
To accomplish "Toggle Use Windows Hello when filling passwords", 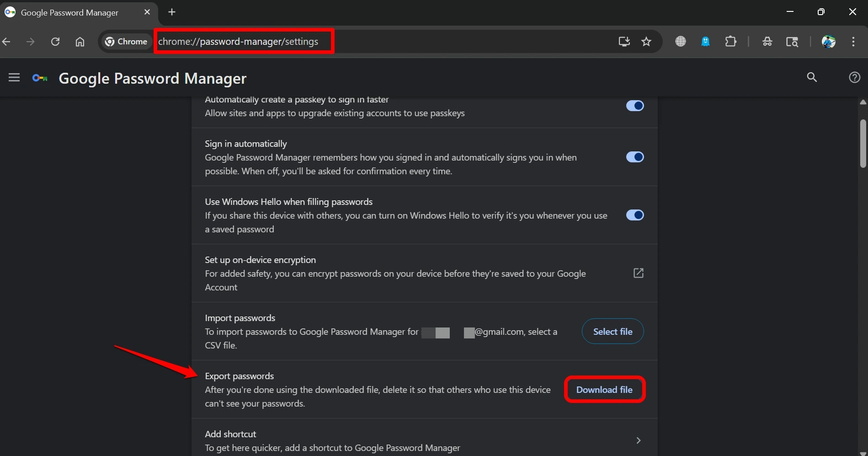I will pos(635,215).
